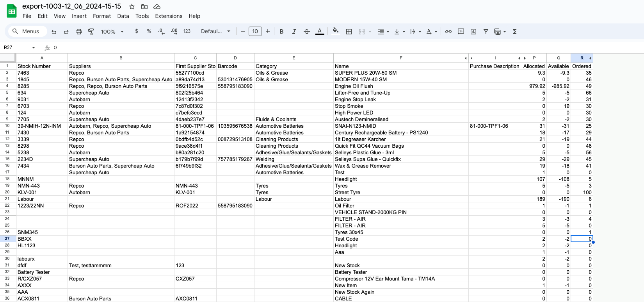Redo the last action
Screen dimensions: 644x302
(x=66, y=32)
